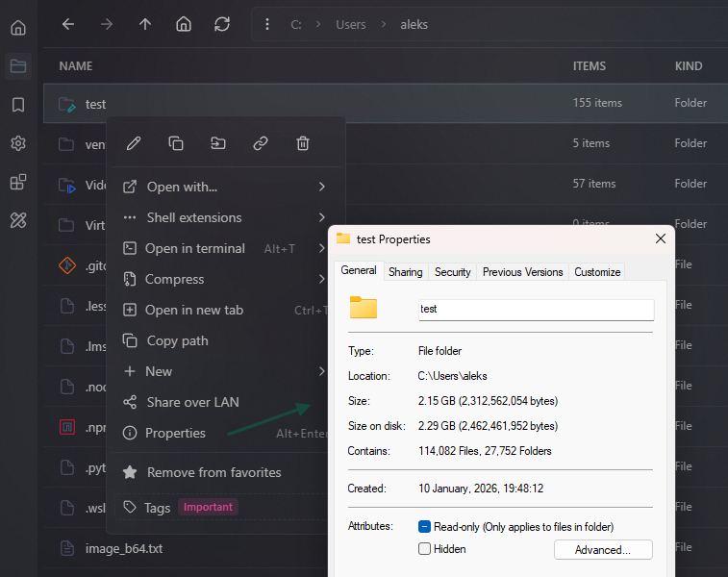Screen dimensions: 728x577
Task: Expand Open in terminal submenu arrow
Action: point(322,248)
